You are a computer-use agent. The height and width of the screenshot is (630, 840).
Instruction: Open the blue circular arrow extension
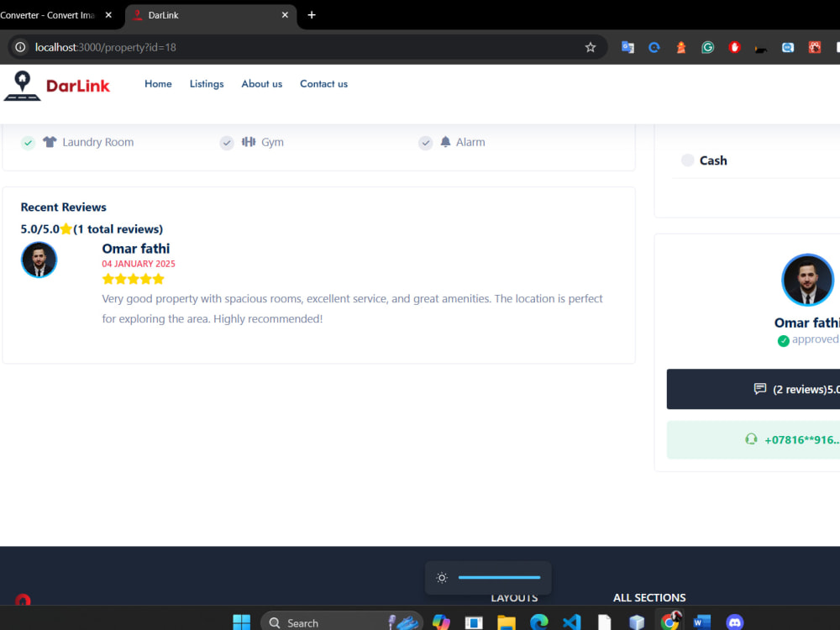(x=654, y=47)
